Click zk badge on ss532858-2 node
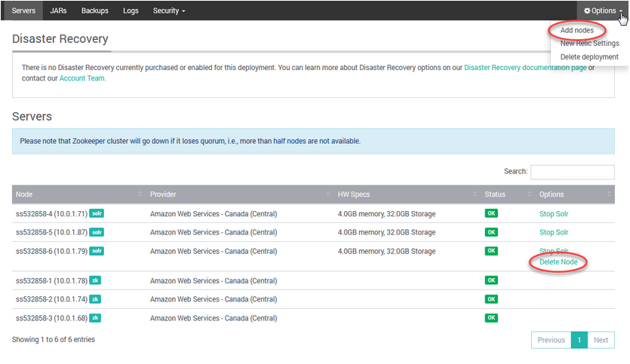This screenshot has height=364, width=630. click(x=95, y=299)
